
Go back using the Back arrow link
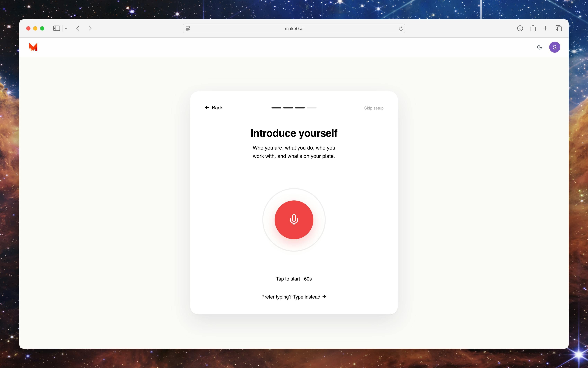tap(214, 108)
